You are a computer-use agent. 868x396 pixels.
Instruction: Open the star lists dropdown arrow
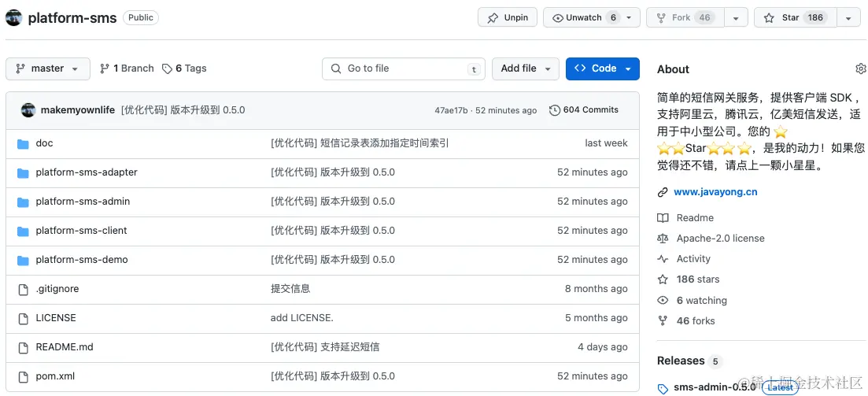click(x=848, y=18)
